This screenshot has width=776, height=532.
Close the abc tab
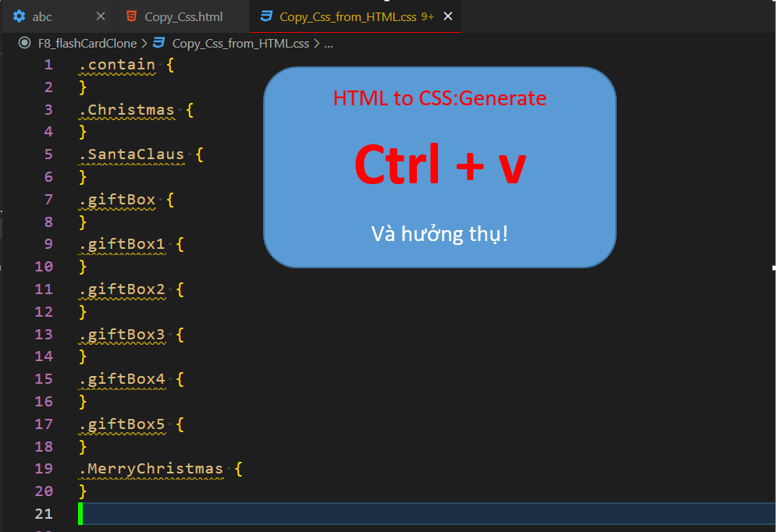[x=101, y=16]
